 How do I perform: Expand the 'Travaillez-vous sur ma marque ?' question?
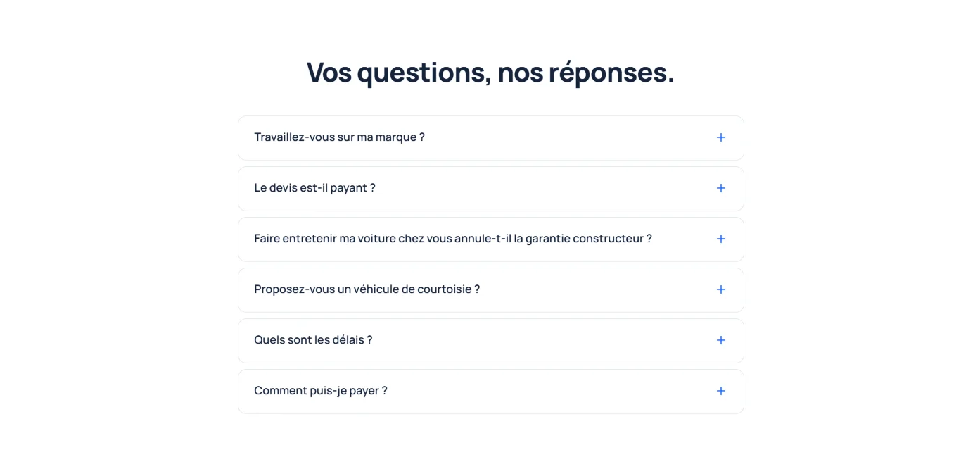click(340, 137)
